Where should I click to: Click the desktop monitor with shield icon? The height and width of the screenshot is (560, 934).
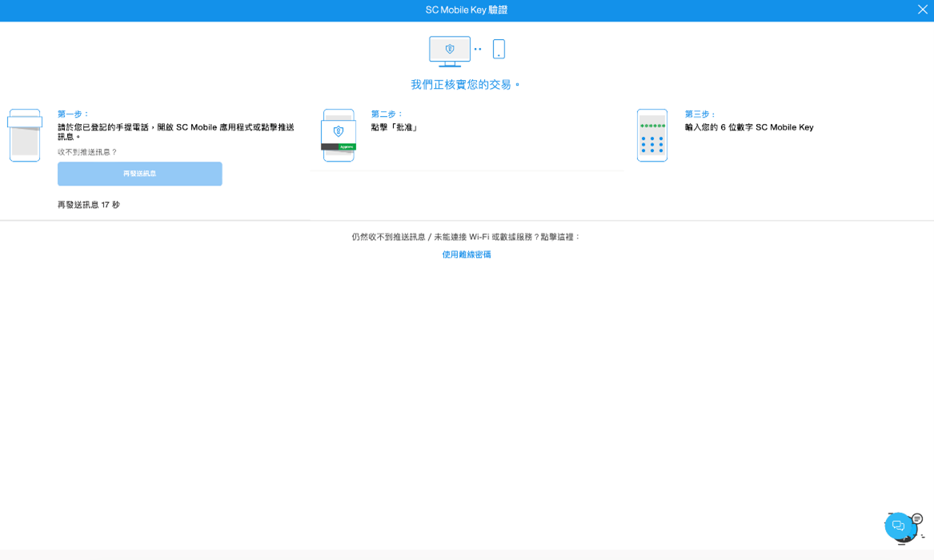(449, 50)
